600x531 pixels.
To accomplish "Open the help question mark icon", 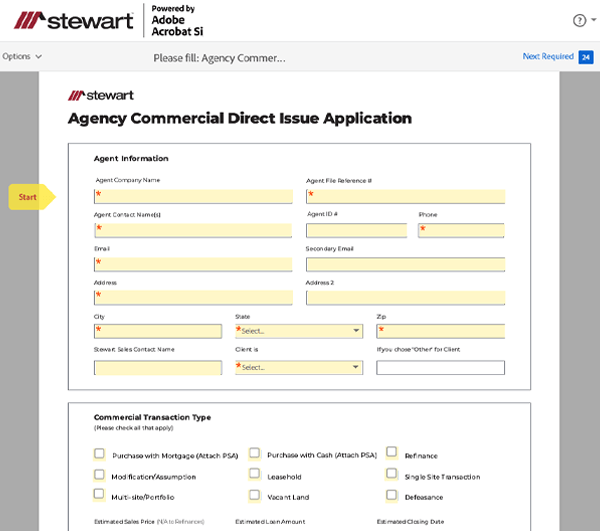I will (579, 20).
